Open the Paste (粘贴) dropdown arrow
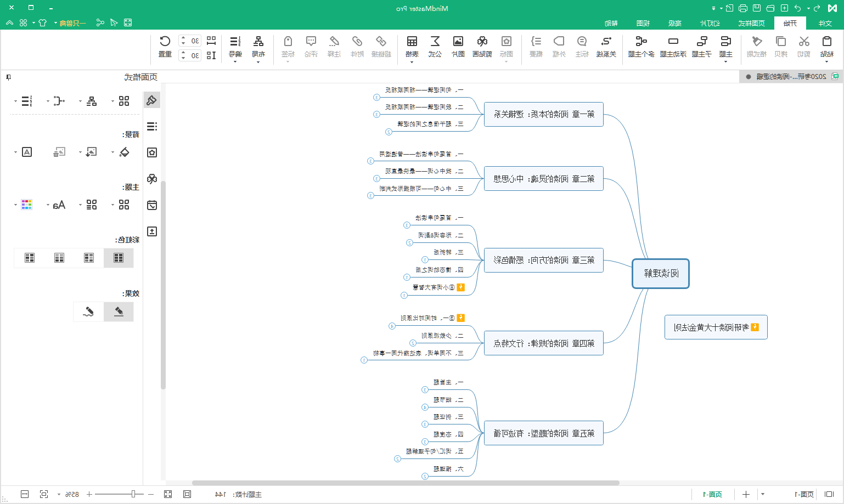The height and width of the screenshot is (504, 844). pyautogui.click(x=827, y=62)
